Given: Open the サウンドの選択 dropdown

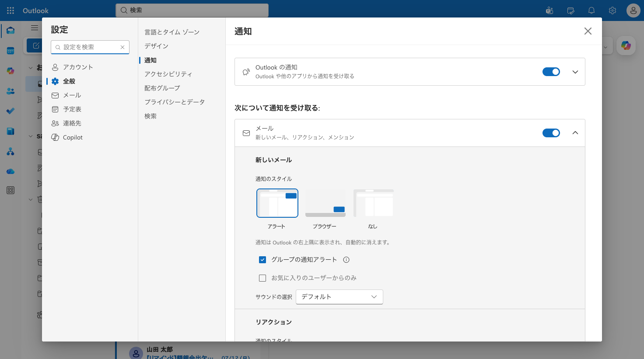Looking at the screenshot, I should (x=339, y=297).
